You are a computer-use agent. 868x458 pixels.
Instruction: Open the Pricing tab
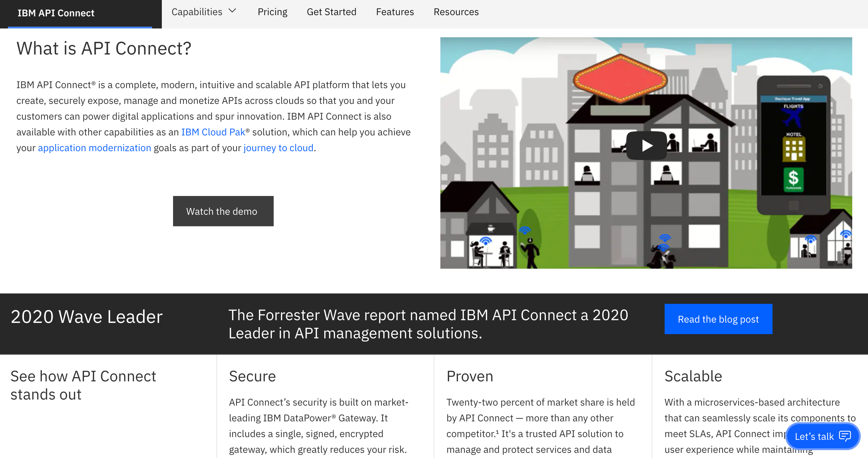(x=272, y=12)
